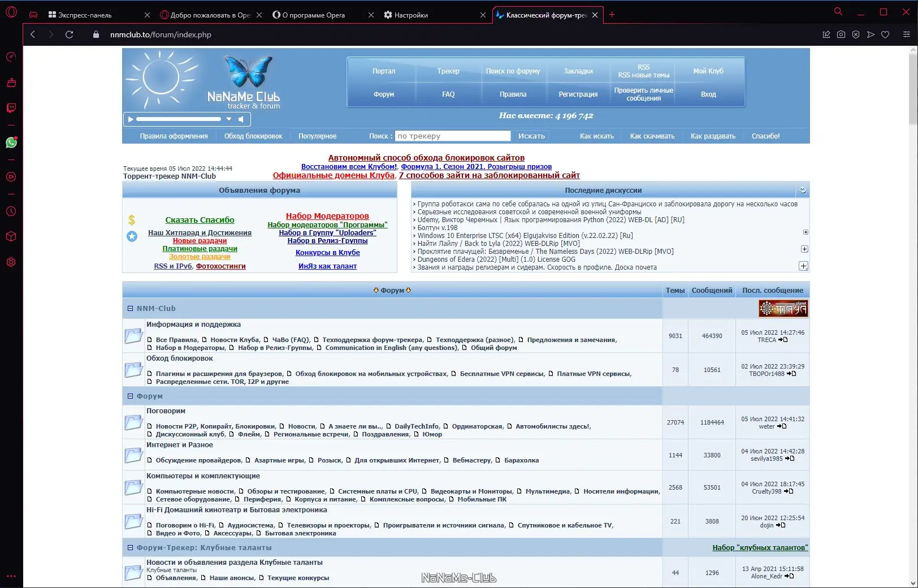This screenshot has height=588, width=918.
Task: Open sidebar Settings gear icon
Action: pos(11,262)
